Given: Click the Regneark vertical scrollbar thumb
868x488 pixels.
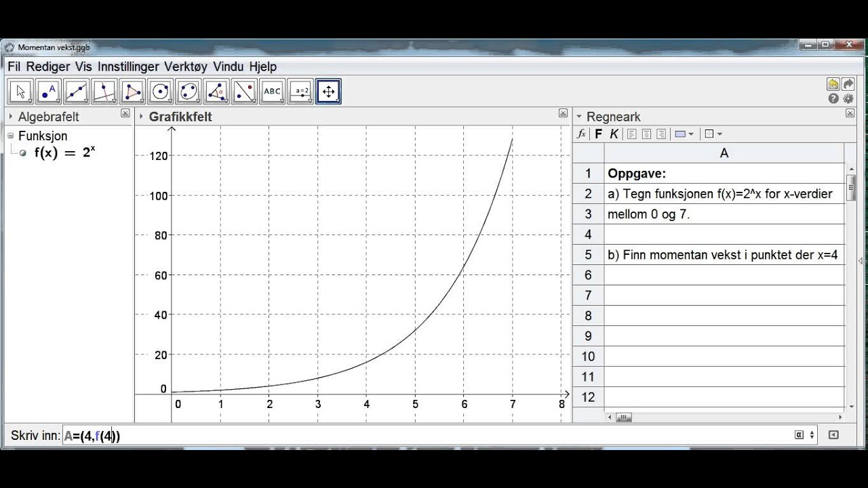Looking at the screenshot, I should click(x=850, y=188).
